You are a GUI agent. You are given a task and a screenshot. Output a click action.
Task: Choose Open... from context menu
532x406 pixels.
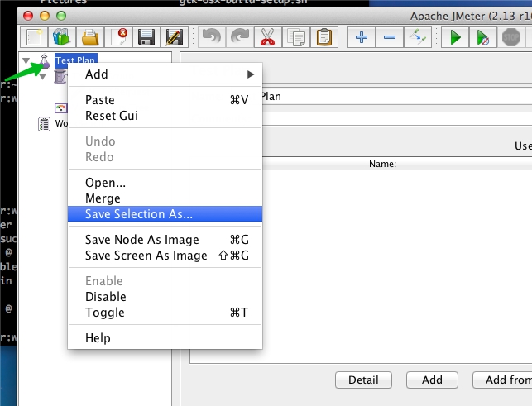pos(165,183)
